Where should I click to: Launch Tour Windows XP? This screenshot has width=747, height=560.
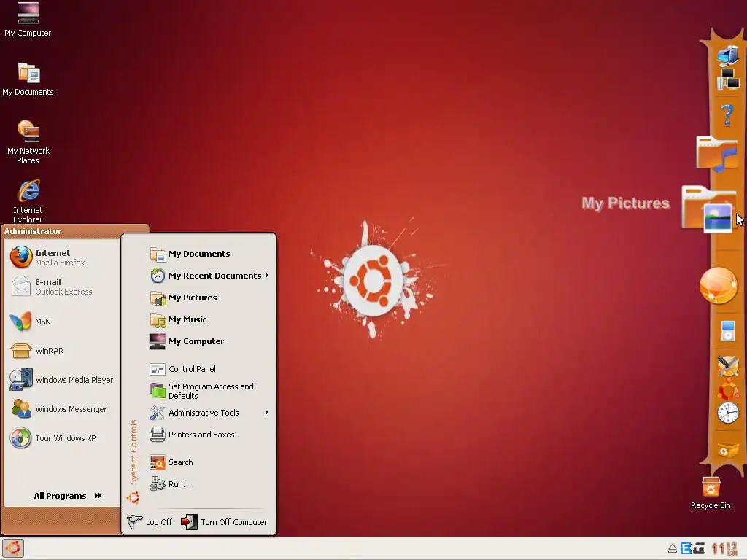coord(61,437)
